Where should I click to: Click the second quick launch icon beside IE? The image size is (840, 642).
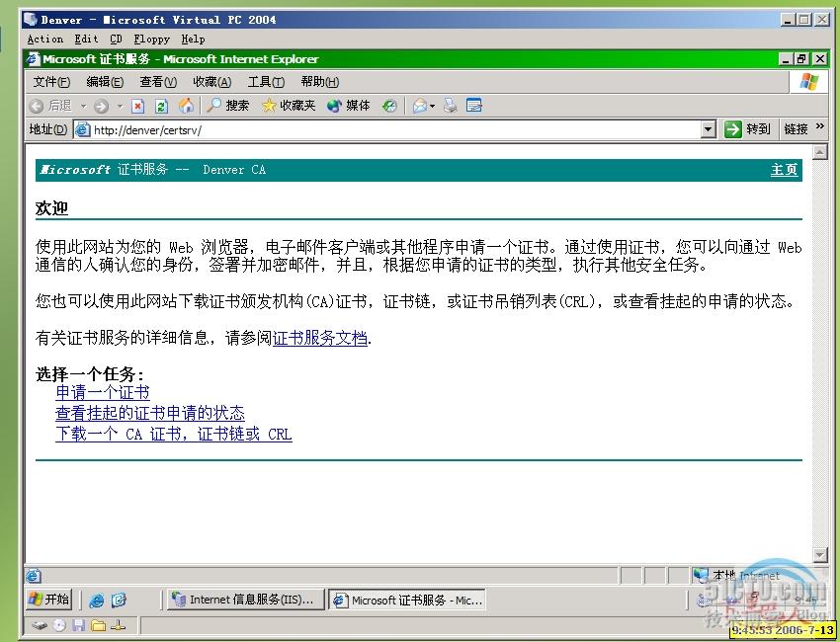click(x=119, y=601)
